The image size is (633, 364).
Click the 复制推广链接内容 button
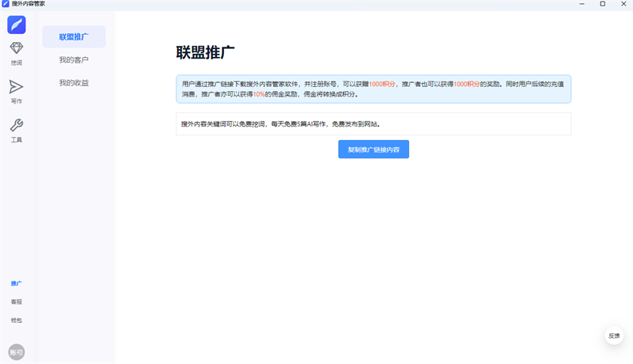tap(373, 150)
